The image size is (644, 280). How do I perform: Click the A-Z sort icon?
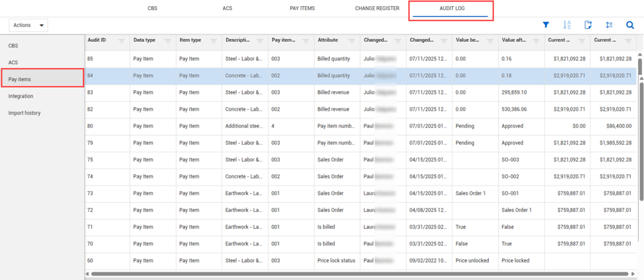[x=567, y=25]
